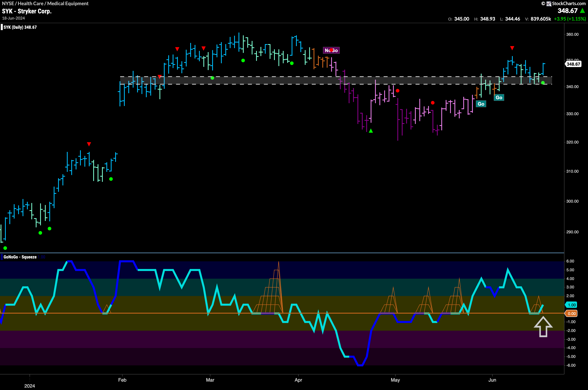The image size is (588, 390).
Task: Click the volume value V: 839.605k
Action: [x=538, y=19]
